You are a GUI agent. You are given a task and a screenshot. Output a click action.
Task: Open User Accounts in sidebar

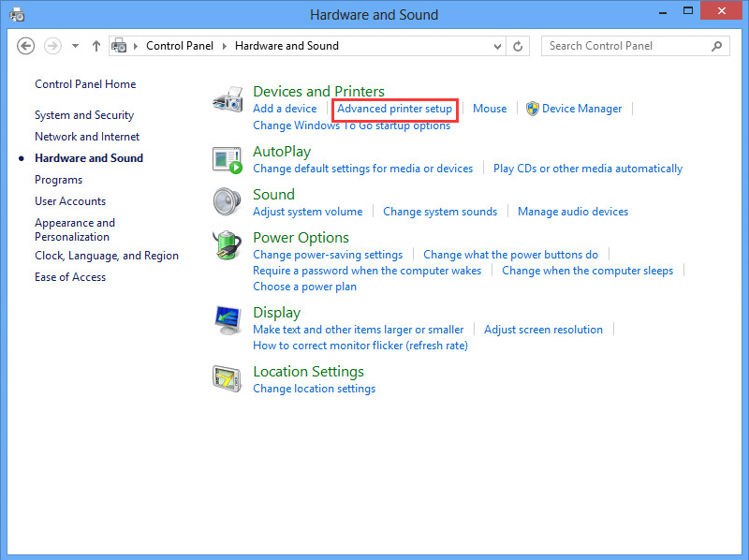[70, 201]
